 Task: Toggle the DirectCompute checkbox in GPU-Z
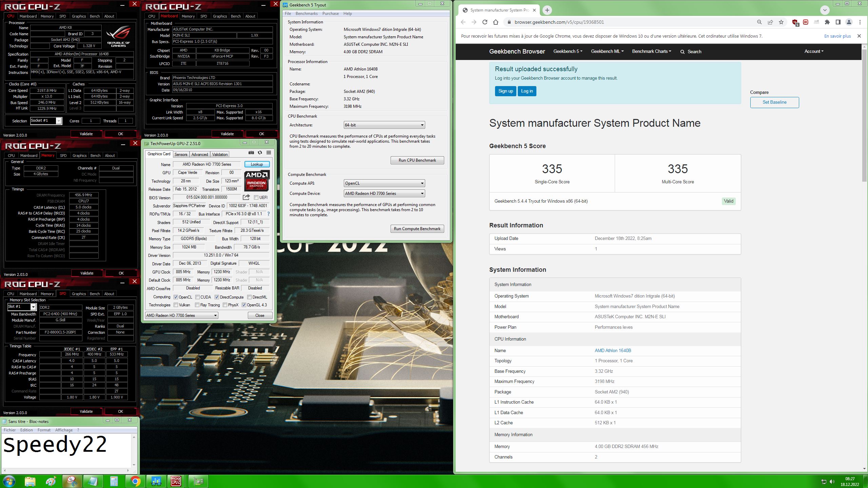click(216, 297)
